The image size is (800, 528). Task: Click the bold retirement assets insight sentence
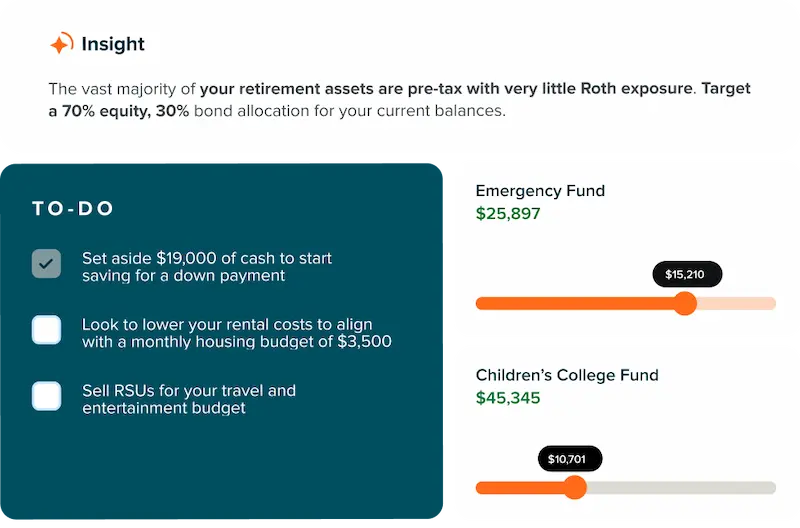pyautogui.click(x=445, y=88)
